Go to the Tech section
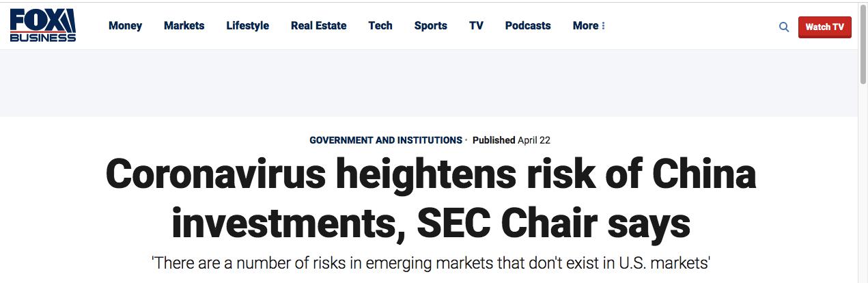868x283 pixels. pos(380,25)
